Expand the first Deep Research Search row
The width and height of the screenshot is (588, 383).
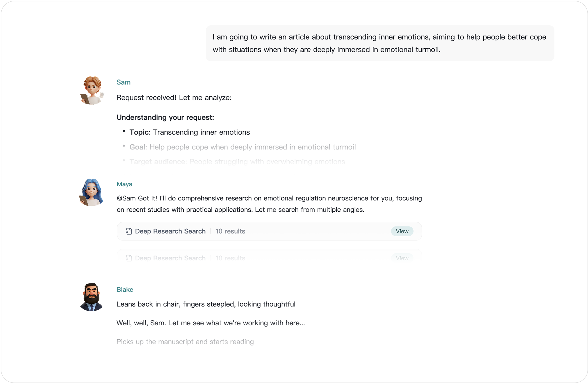(x=269, y=231)
